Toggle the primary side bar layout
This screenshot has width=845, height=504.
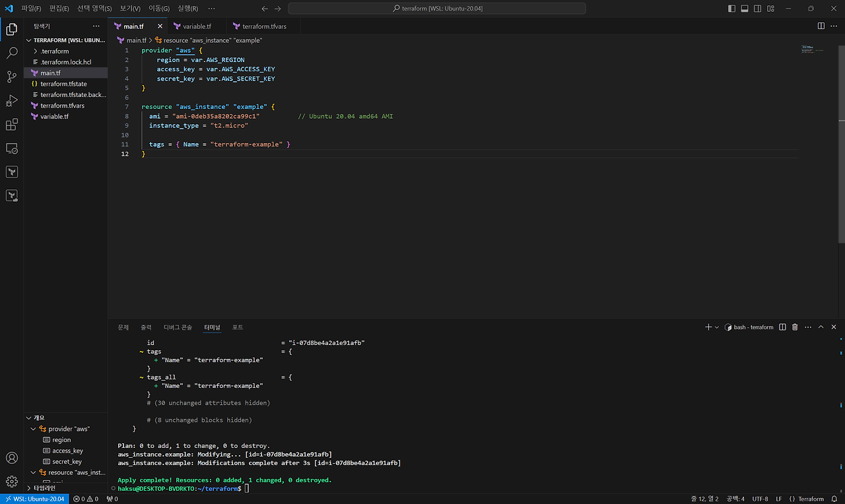point(731,9)
